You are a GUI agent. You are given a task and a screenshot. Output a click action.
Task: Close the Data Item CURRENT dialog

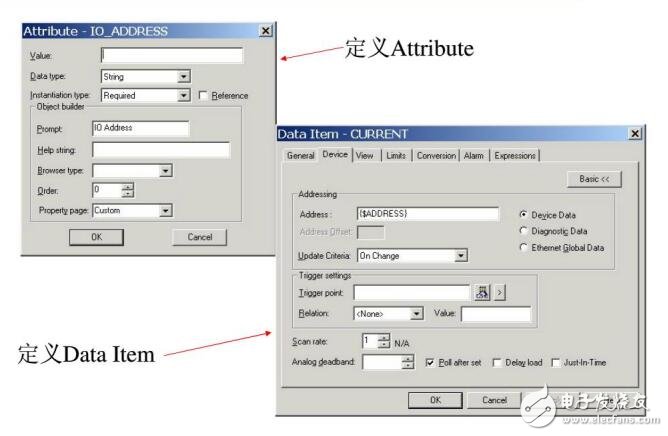click(635, 134)
